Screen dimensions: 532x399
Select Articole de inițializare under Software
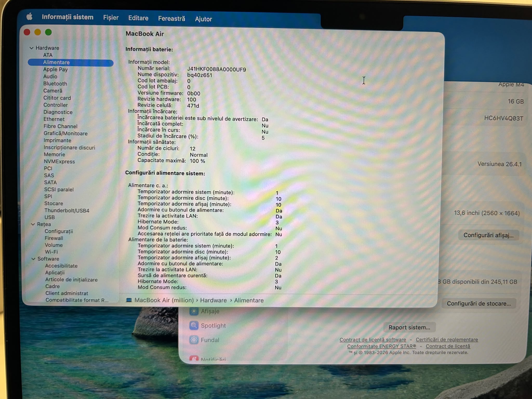pos(71,280)
